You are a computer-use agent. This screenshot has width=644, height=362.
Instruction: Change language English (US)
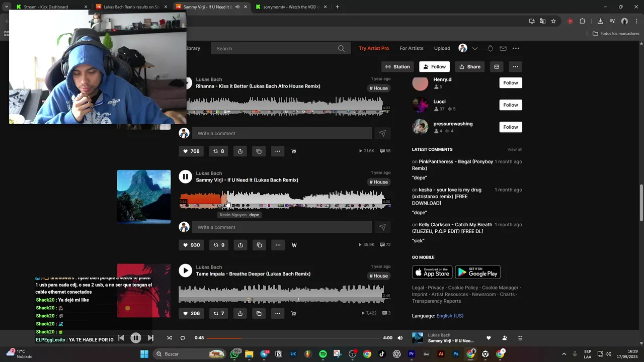point(450,316)
